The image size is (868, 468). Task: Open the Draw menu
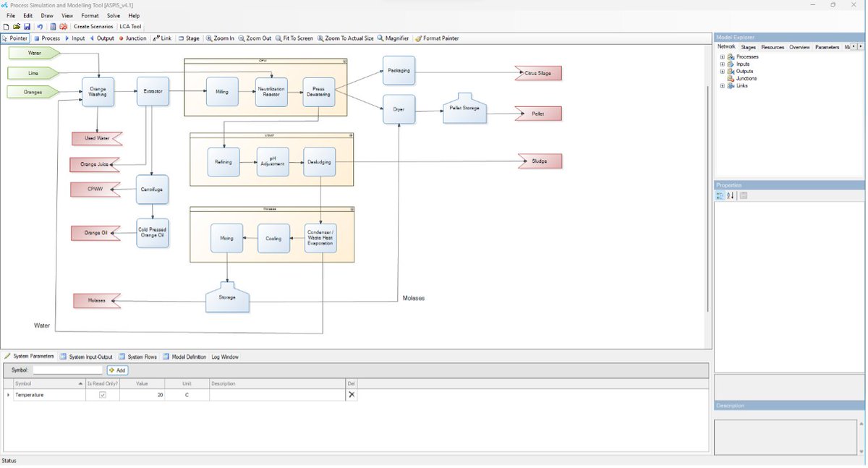click(47, 15)
